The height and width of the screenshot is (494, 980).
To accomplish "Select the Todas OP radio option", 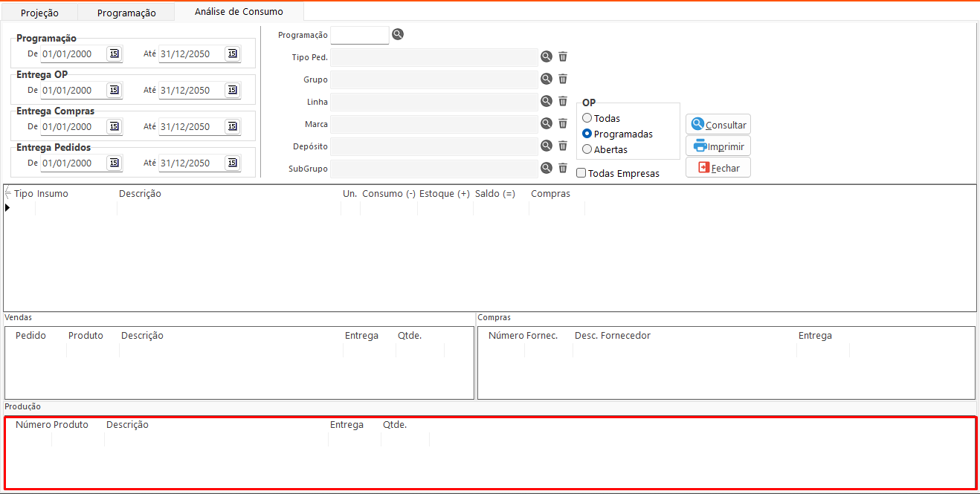I will [x=587, y=118].
